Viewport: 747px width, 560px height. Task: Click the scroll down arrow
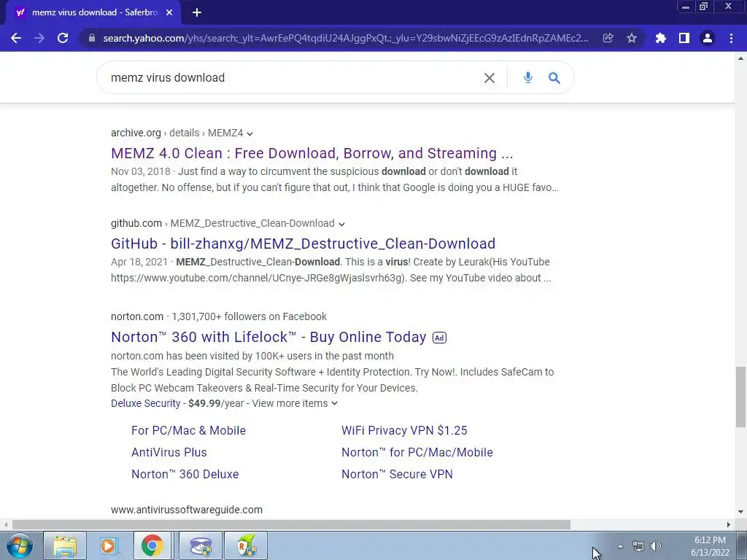tap(740, 512)
